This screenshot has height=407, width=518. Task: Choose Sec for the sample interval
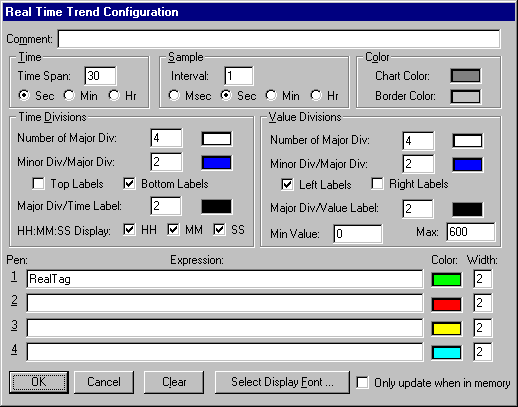click(x=226, y=95)
